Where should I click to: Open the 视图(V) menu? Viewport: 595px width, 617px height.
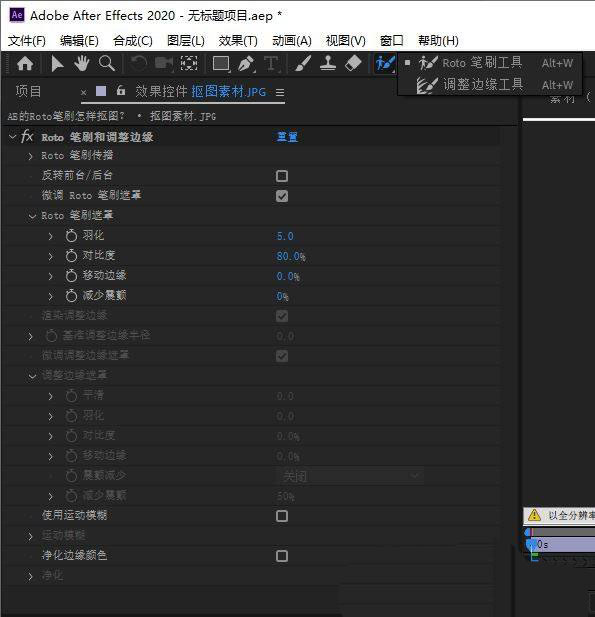(346, 41)
